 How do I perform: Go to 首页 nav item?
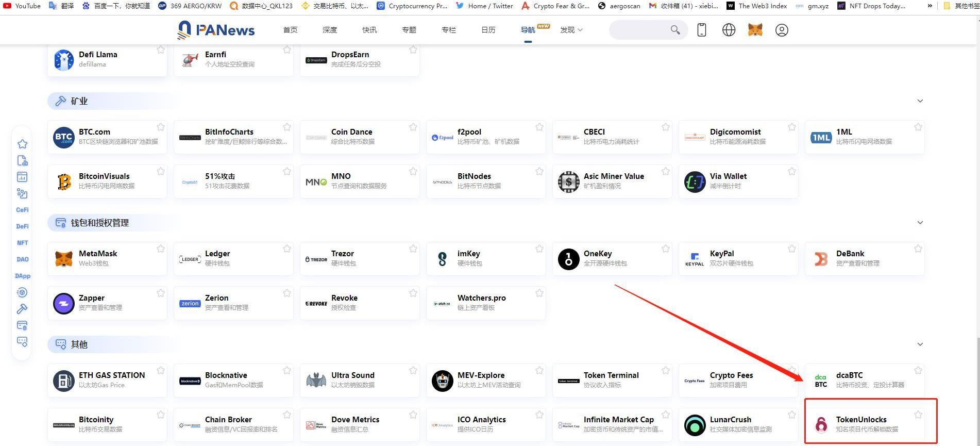point(290,30)
